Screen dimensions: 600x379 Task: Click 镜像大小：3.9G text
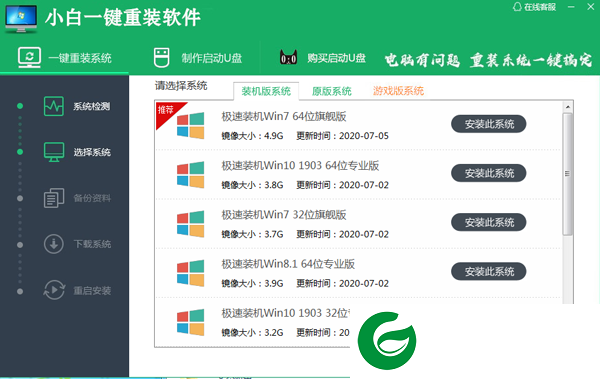252,284
